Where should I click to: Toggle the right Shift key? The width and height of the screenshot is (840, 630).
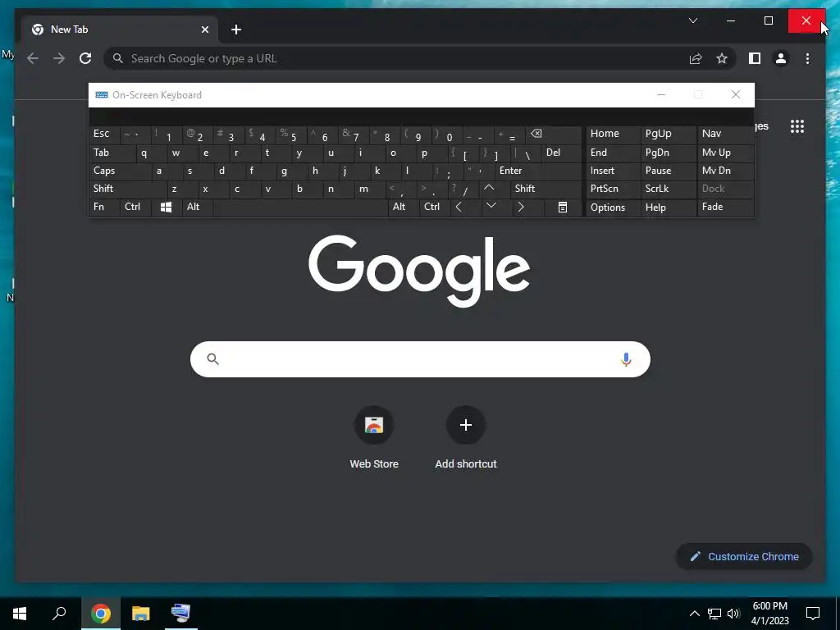coord(546,189)
